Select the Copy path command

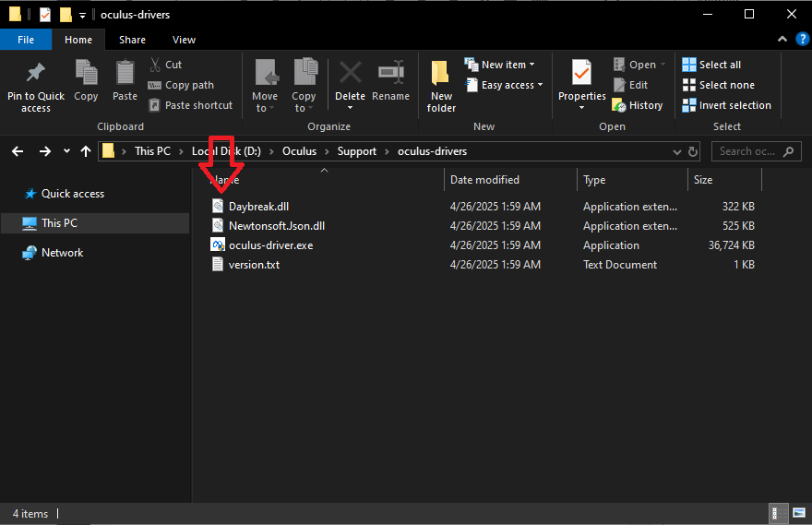181,85
